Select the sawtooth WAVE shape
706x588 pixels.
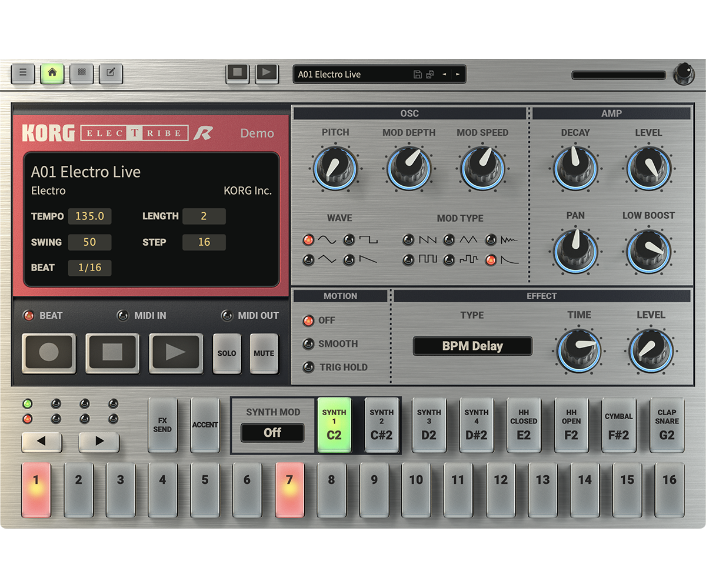coord(349,259)
